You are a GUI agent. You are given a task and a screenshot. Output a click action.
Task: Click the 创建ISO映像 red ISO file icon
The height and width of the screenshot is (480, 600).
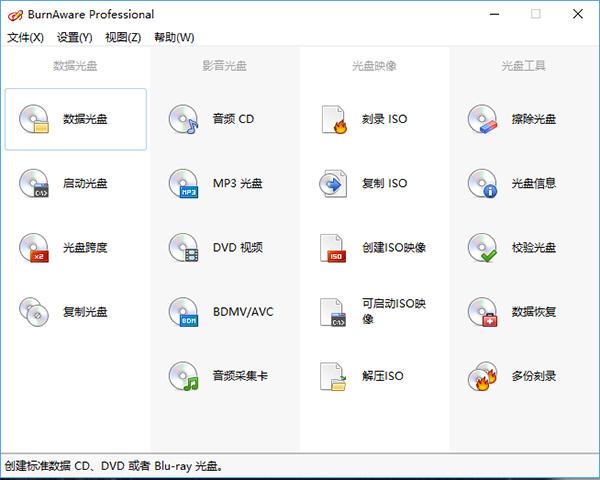point(333,248)
